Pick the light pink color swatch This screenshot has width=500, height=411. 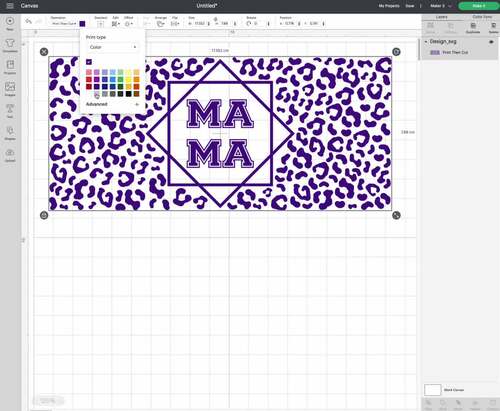pyautogui.click(x=89, y=72)
